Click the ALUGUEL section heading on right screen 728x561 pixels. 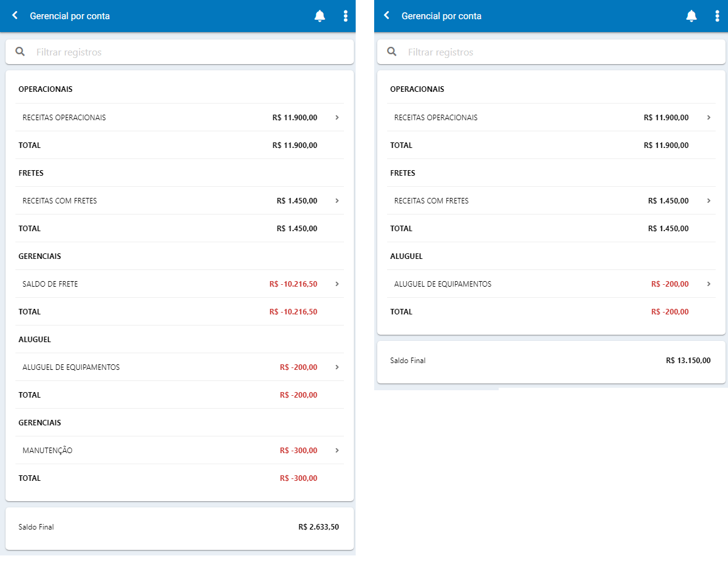[x=406, y=256]
